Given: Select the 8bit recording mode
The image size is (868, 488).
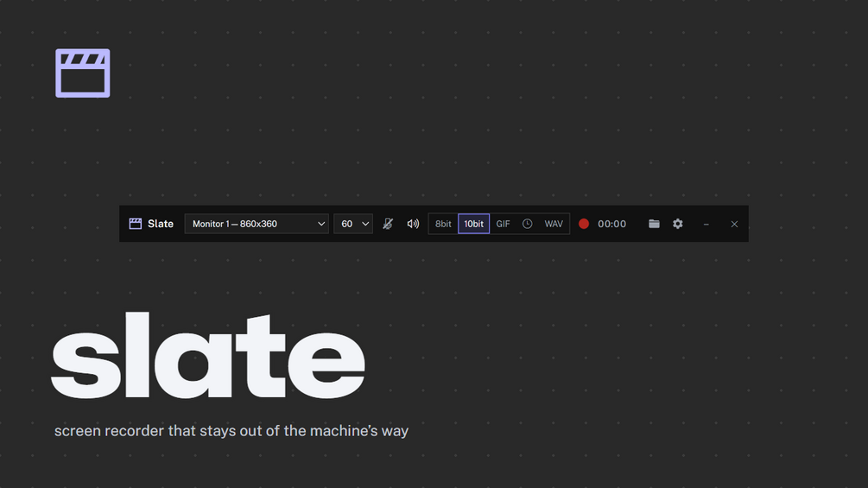Looking at the screenshot, I should (443, 224).
